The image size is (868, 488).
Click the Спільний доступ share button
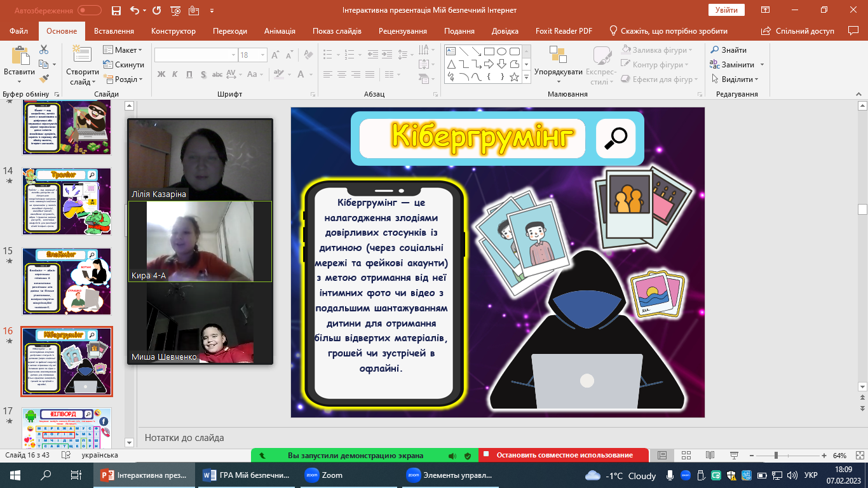click(x=798, y=31)
